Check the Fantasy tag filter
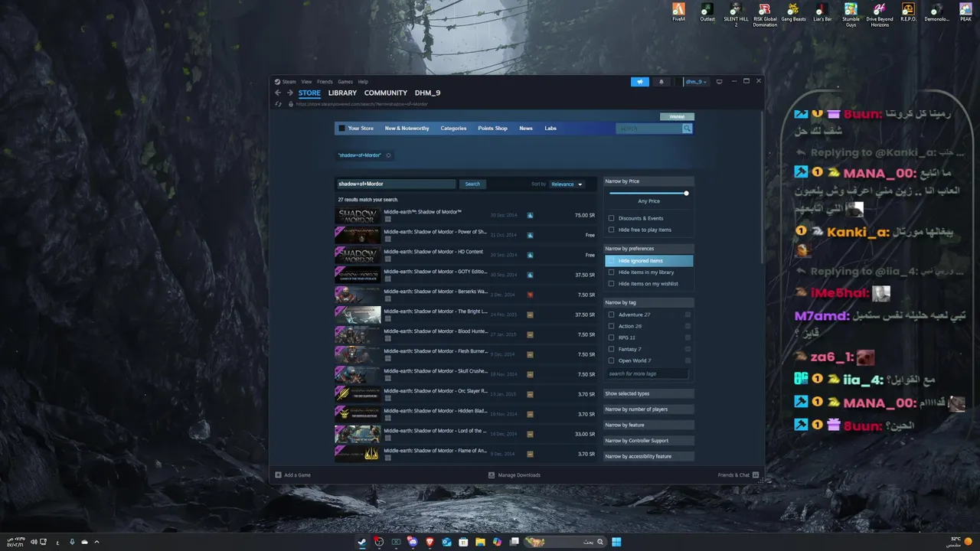Screen dimensions: 980x551 [x=611, y=349]
